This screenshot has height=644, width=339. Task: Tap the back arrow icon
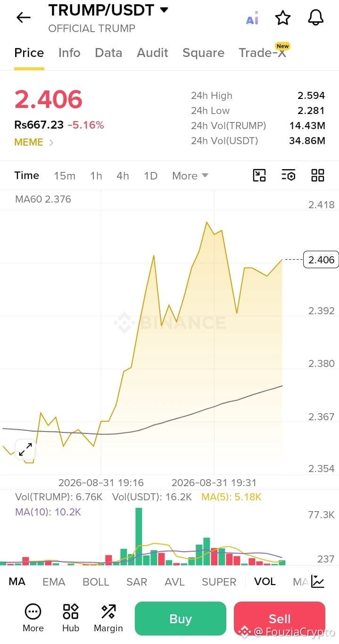tap(23, 18)
